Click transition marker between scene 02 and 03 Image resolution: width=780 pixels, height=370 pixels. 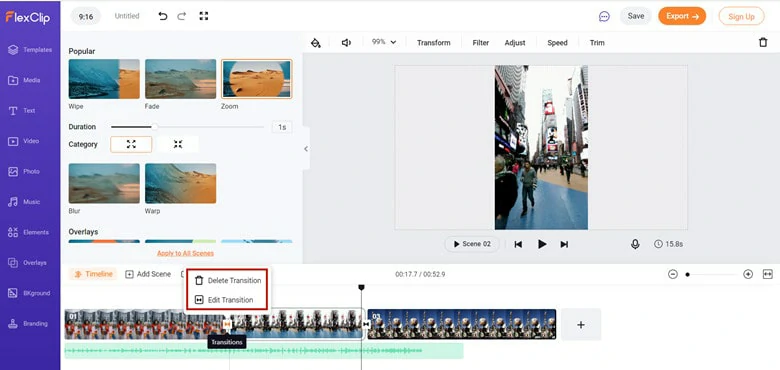click(367, 324)
